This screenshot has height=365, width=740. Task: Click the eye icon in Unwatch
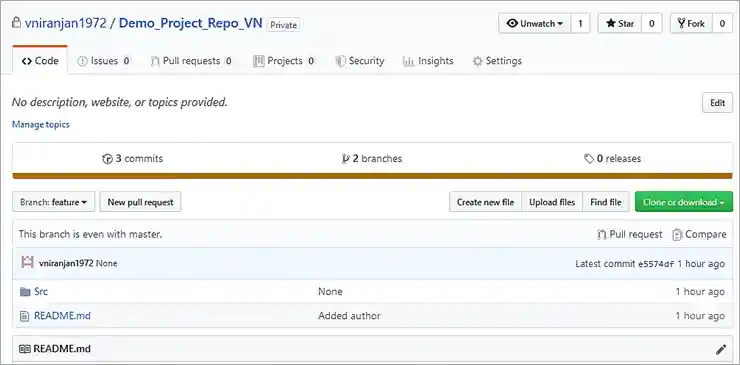pos(512,24)
